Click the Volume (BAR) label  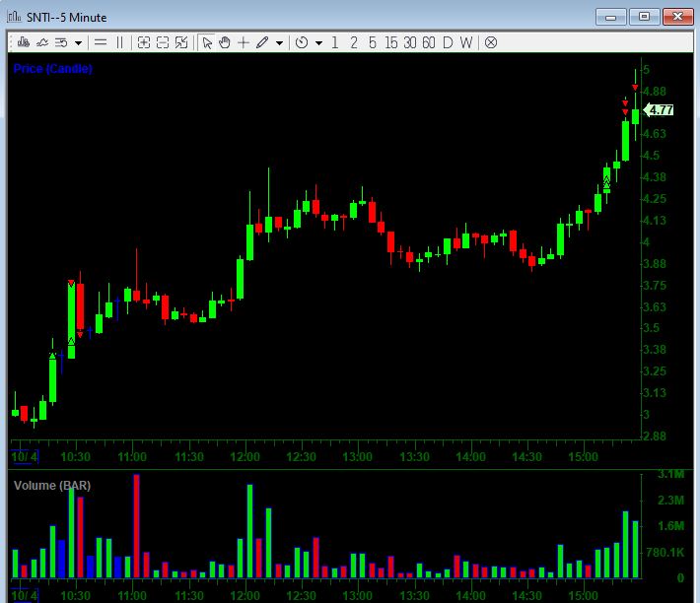(52, 485)
